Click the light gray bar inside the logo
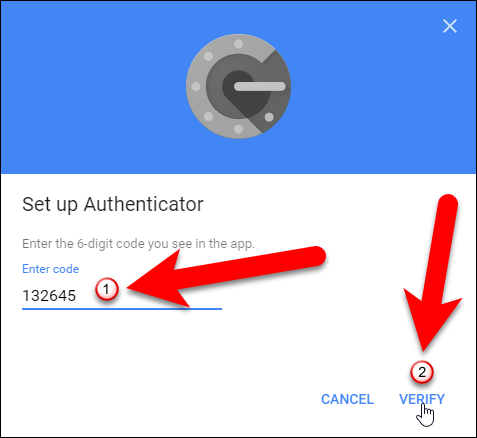 click(260, 87)
